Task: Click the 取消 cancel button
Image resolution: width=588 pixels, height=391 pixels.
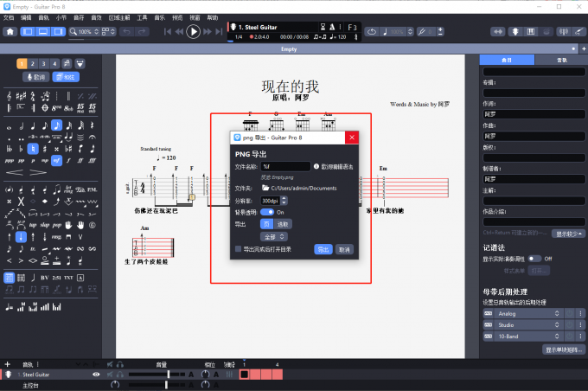Action: (x=345, y=249)
